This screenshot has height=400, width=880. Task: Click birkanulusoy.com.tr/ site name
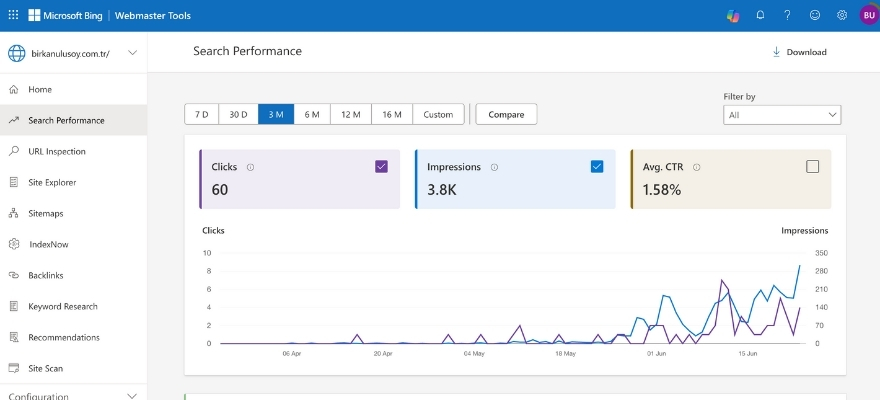pos(71,53)
